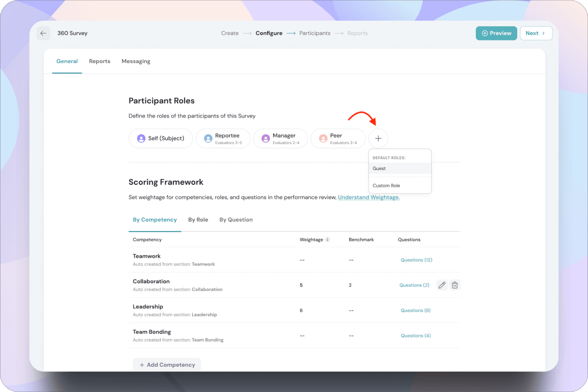Click the pencil edit icon for Collaboration
The width and height of the screenshot is (588, 392).
(x=442, y=285)
